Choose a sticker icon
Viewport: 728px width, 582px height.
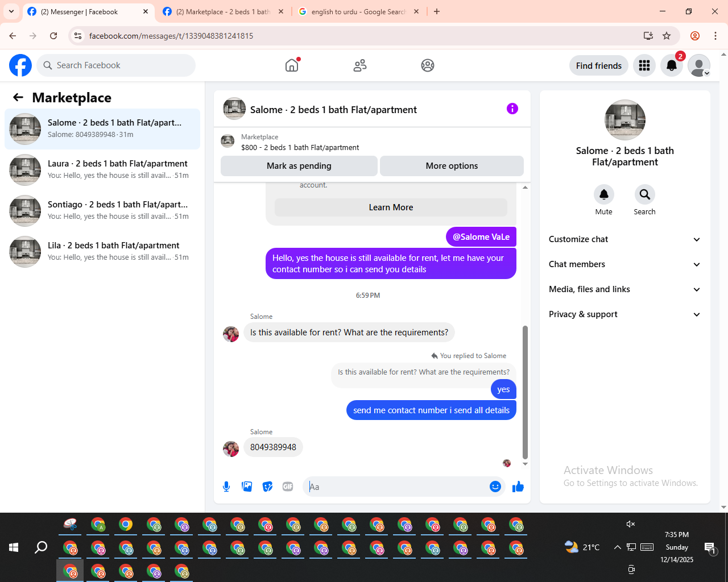[x=267, y=487]
